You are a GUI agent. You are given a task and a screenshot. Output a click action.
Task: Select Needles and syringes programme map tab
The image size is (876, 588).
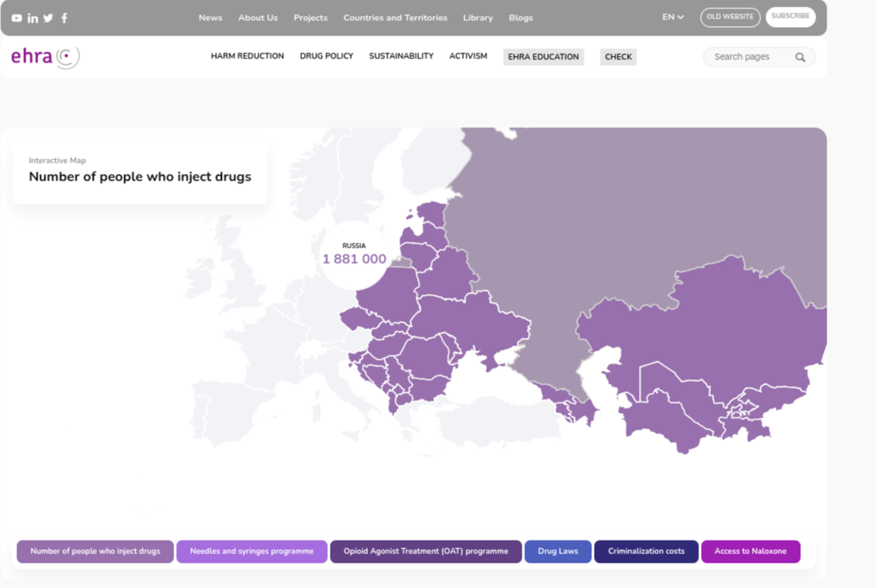tap(251, 551)
